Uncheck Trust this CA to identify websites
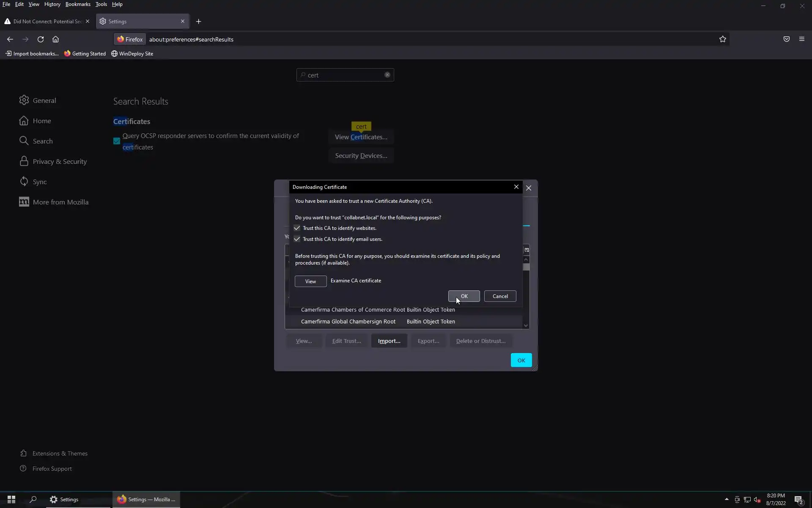812x508 pixels. point(297,228)
